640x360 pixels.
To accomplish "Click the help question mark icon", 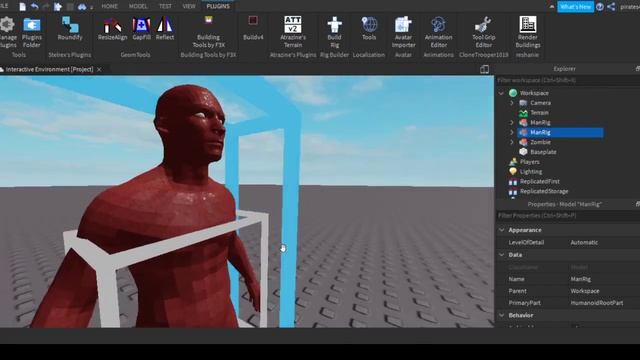I will click(x=600, y=7).
